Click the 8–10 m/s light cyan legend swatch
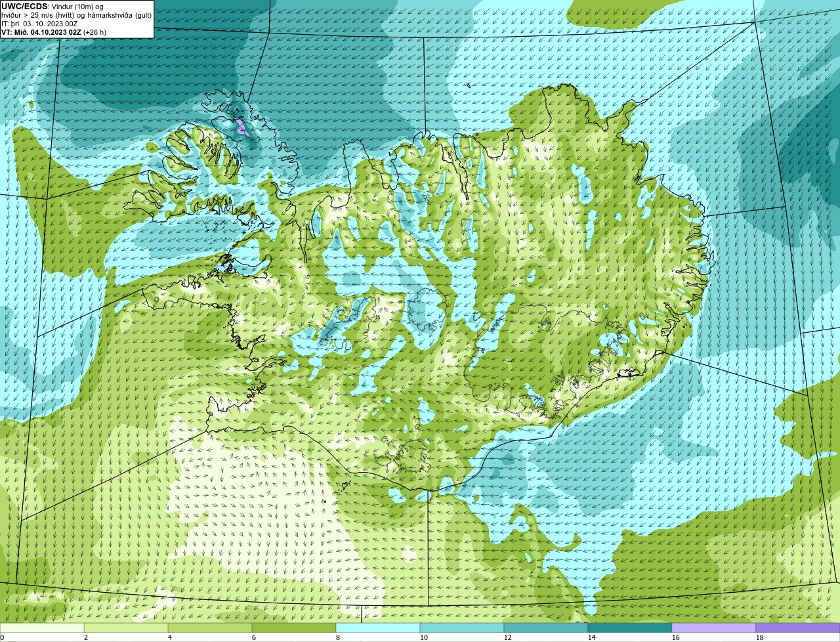Screen dimensions: 840x642 point(379,628)
